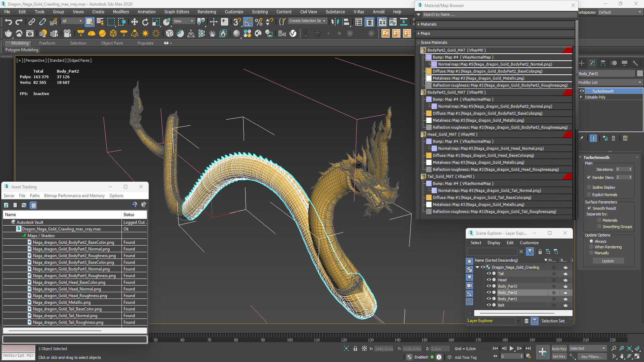The width and height of the screenshot is (644, 362).
Task: Expand the Maps group in Material Browser
Action: 419,33
